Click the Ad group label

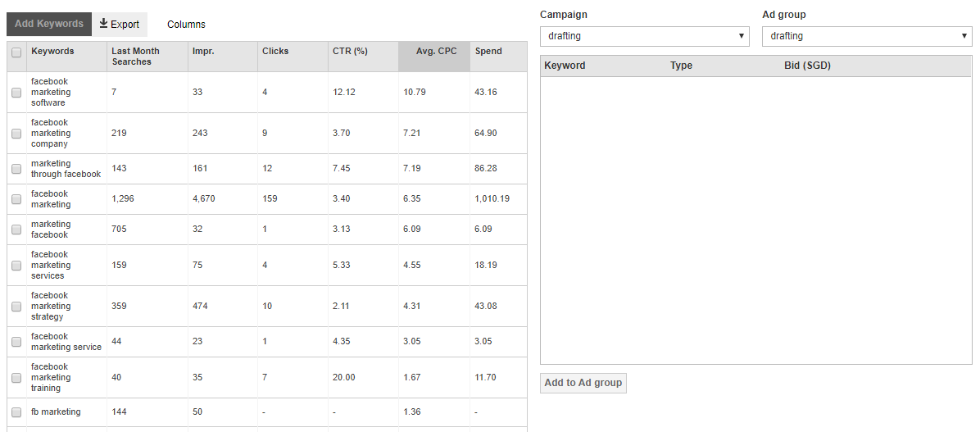point(783,15)
